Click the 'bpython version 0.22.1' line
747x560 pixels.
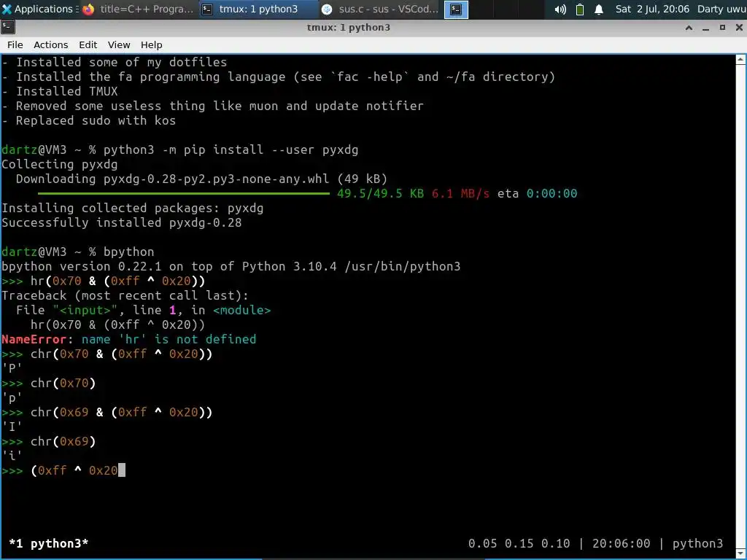pyautogui.click(x=231, y=266)
